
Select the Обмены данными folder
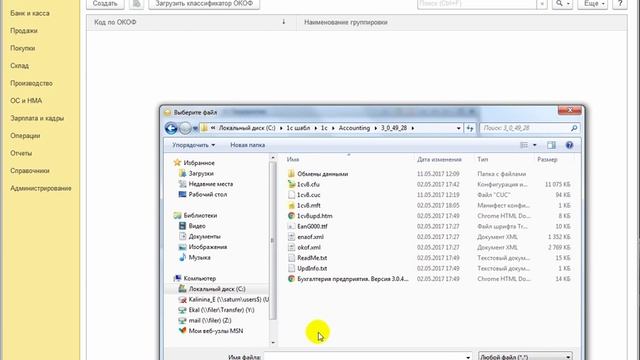(322, 174)
